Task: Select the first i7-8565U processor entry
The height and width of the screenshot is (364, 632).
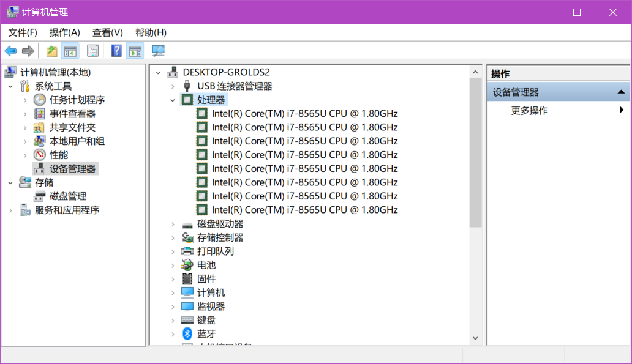Action: pyautogui.click(x=305, y=114)
